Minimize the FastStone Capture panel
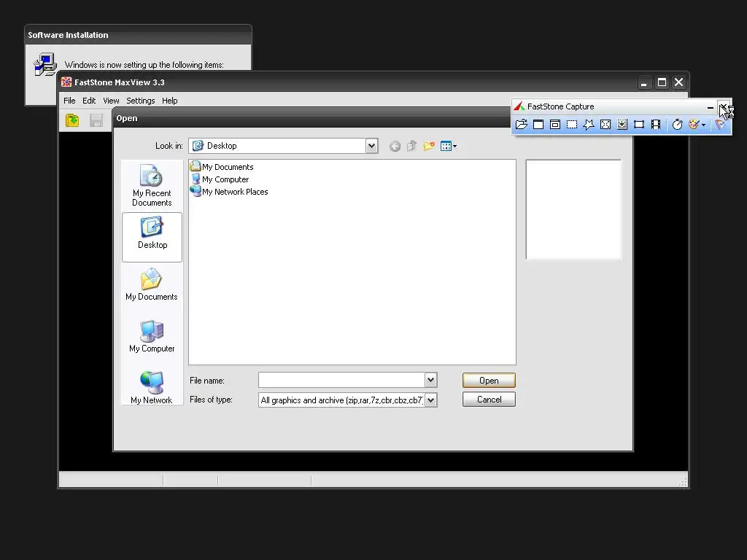This screenshot has width=747, height=560. click(x=711, y=107)
